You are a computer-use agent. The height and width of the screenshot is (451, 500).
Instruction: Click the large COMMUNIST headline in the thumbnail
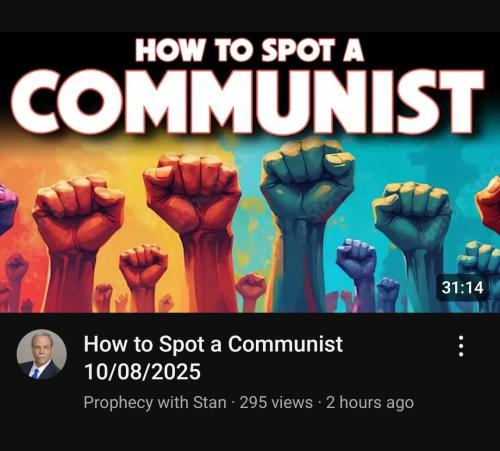tap(247, 101)
